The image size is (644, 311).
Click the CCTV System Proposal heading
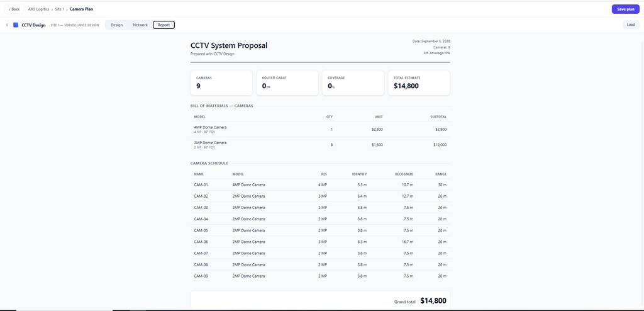click(229, 46)
